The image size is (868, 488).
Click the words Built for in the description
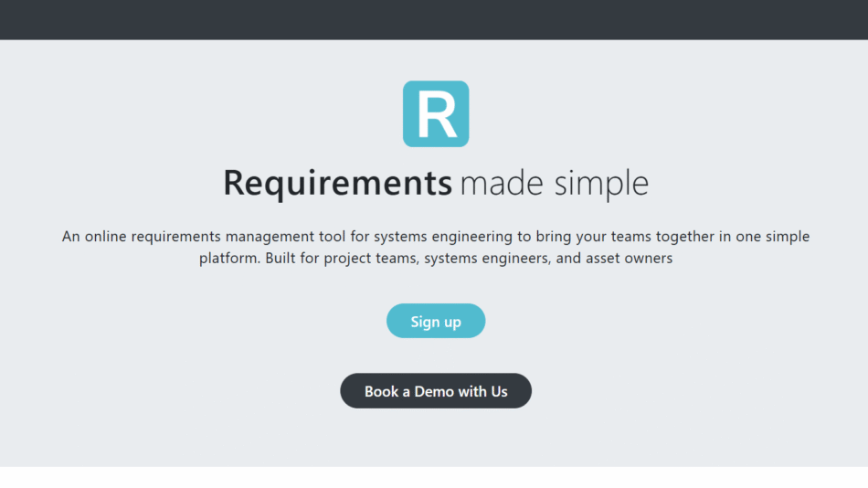(295, 259)
